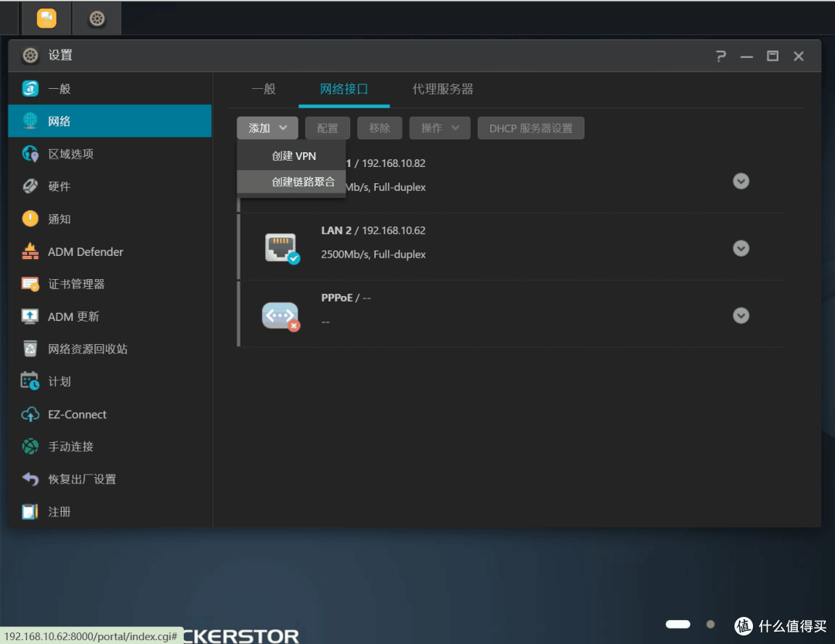Switch to the 一般 tab
The height and width of the screenshot is (644, 835).
click(264, 89)
